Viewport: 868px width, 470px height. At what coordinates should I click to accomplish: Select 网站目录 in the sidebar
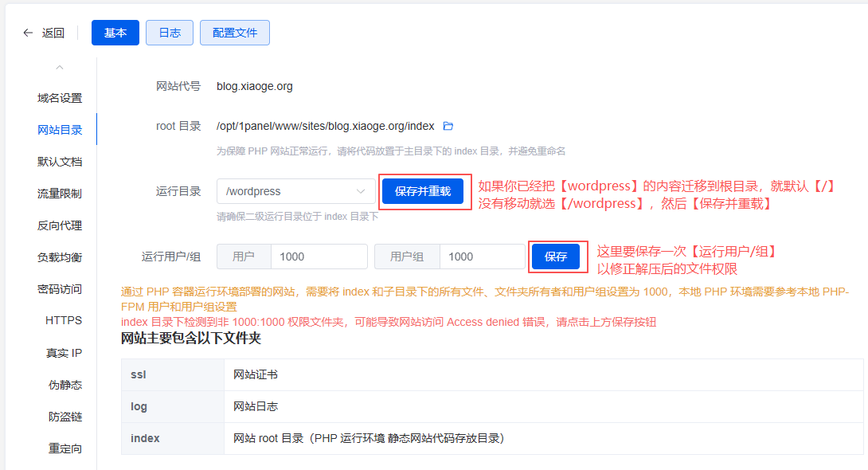[x=60, y=130]
